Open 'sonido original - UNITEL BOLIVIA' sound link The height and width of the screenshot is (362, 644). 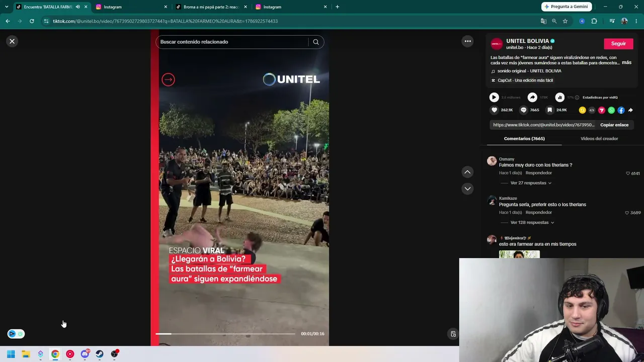[x=529, y=71]
